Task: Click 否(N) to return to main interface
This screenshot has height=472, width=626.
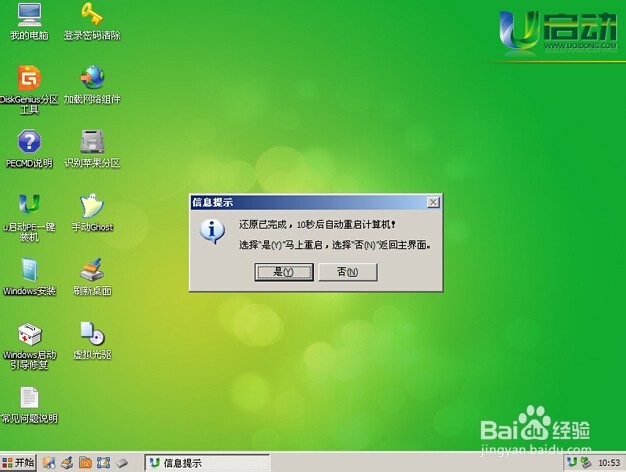Action: point(348,272)
